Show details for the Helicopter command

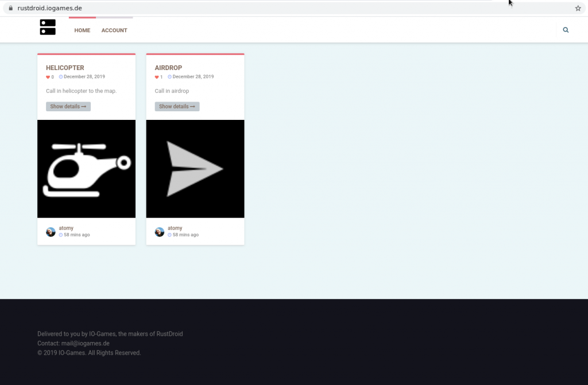[68, 107]
